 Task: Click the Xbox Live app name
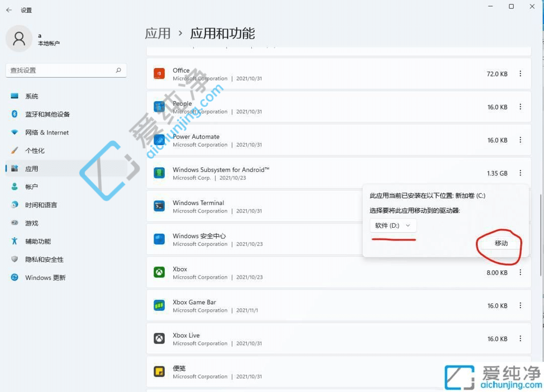(186, 335)
